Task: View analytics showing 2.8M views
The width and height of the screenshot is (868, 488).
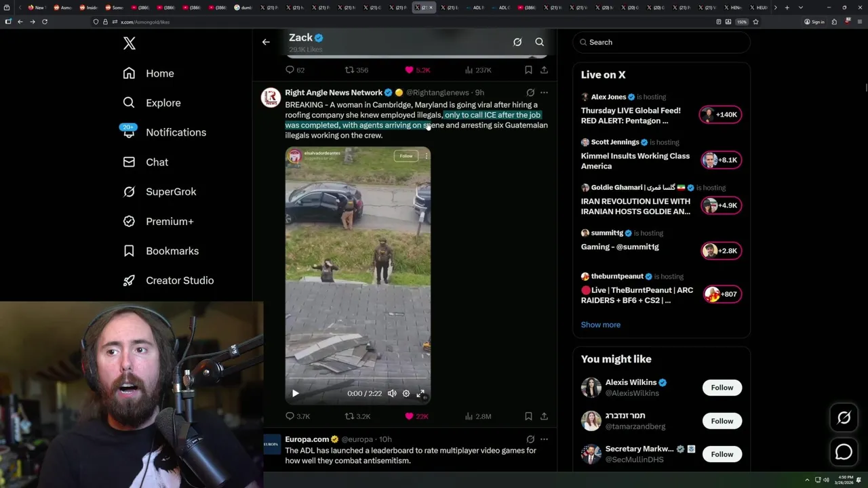Action: click(478, 416)
